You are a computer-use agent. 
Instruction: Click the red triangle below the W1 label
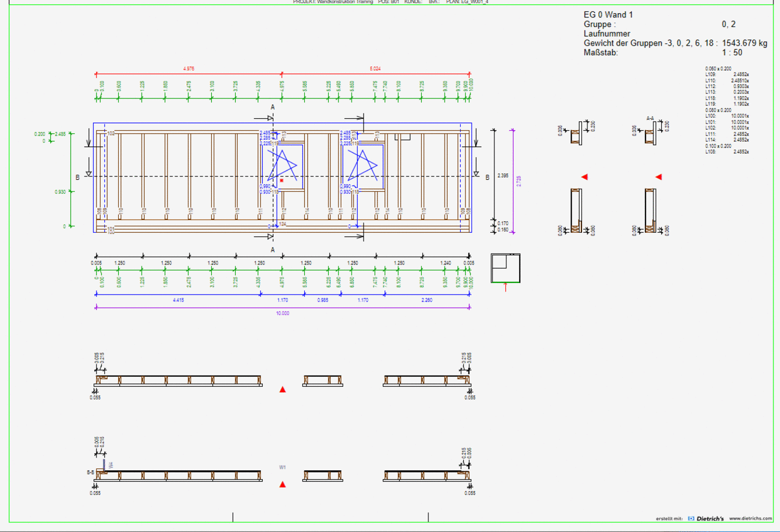283,485
